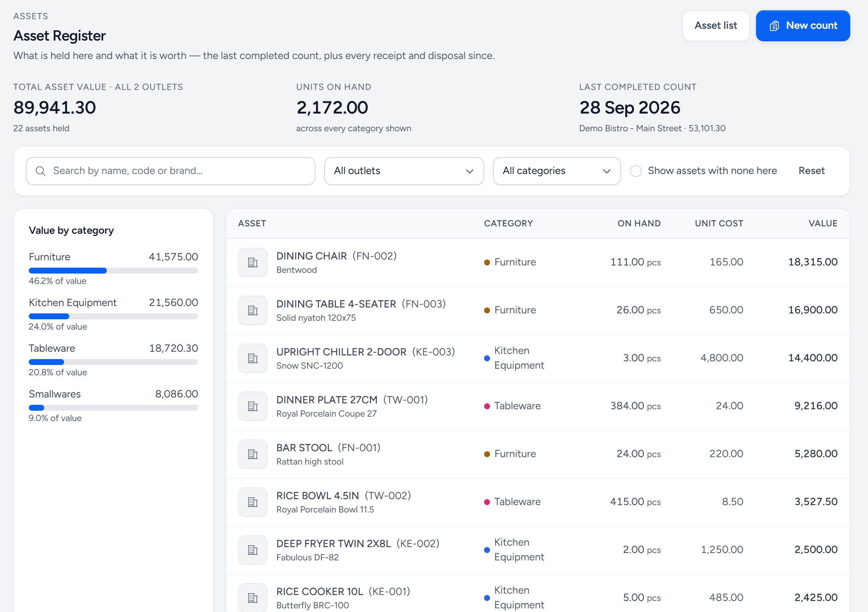This screenshot has height=612, width=868.
Task: Click the ON HAND column header
Action: point(639,223)
